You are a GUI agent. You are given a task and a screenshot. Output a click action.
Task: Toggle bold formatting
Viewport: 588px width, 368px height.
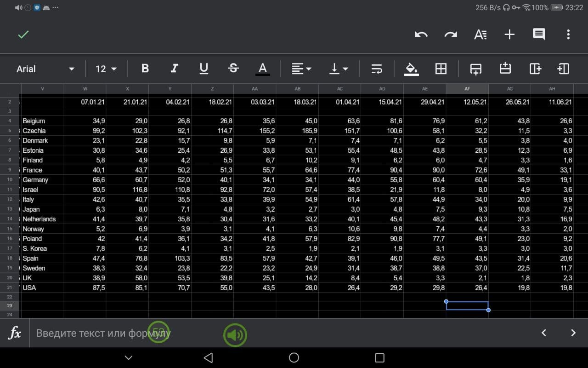click(x=145, y=69)
